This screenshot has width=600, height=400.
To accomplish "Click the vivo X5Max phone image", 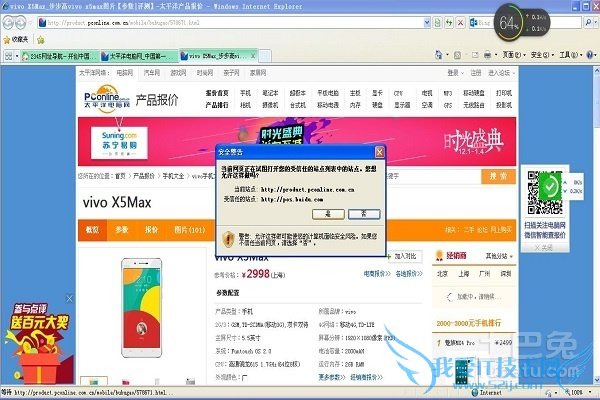I will [142, 308].
